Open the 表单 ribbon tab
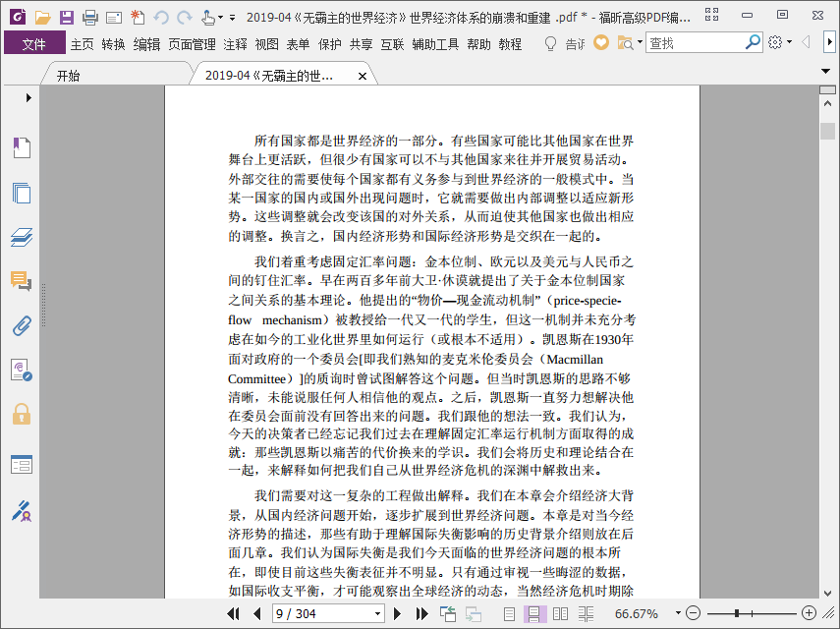The image size is (840, 629). point(298,44)
